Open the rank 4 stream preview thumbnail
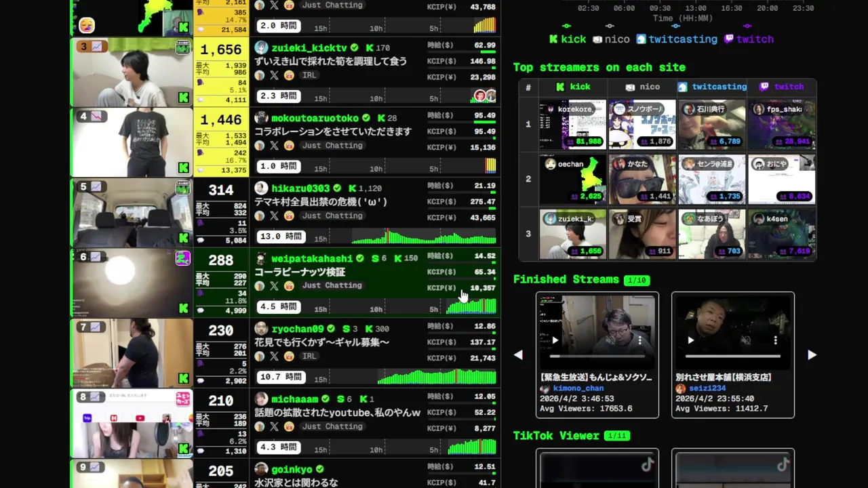Image resolution: width=868 pixels, height=488 pixels. pyautogui.click(x=132, y=142)
